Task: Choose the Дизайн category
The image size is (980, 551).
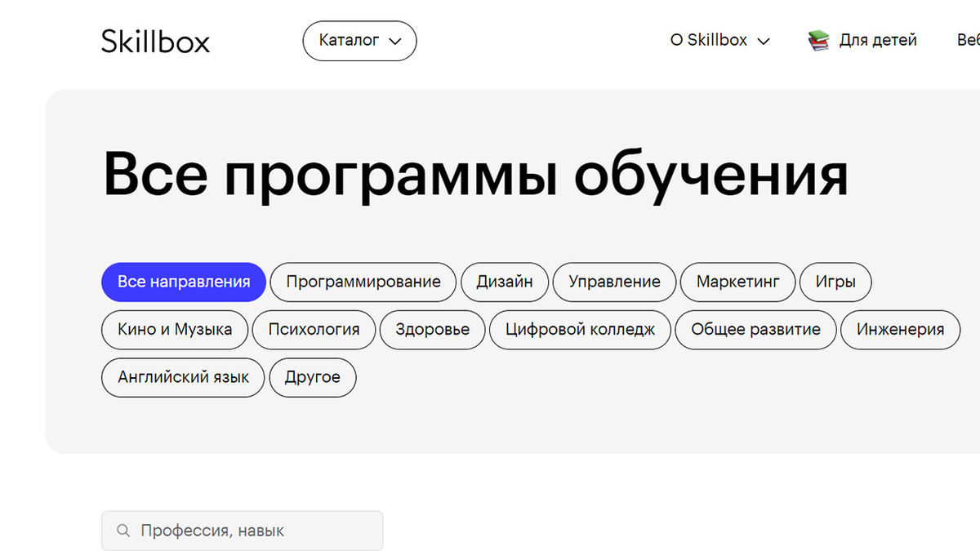Action: coord(505,282)
